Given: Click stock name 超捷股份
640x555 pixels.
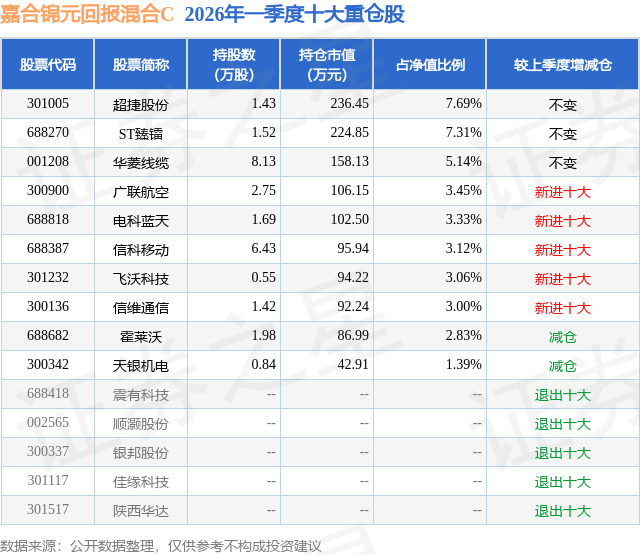Looking at the screenshot, I should tap(141, 105).
